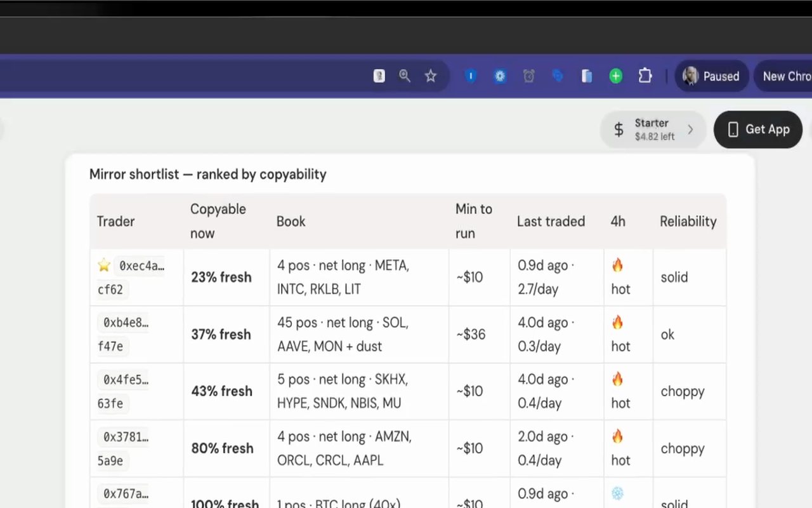Click the Trader column header
Image resolution: width=812 pixels, height=508 pixels.
(115, 222)
